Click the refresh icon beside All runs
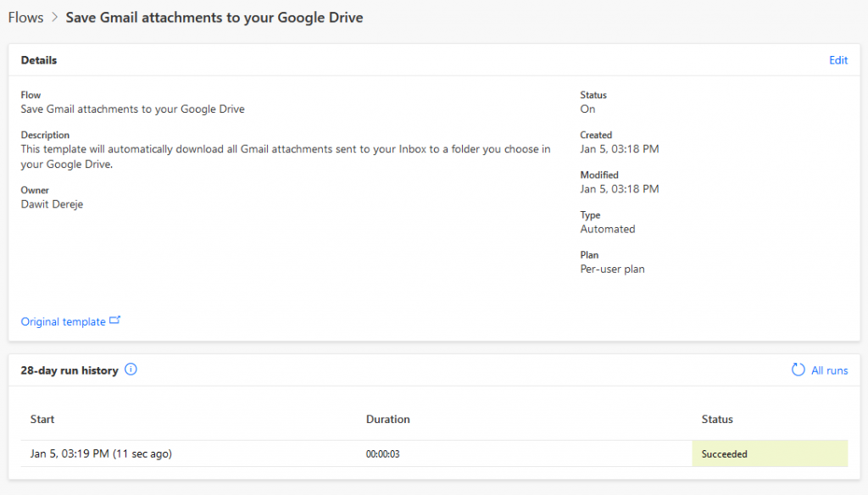 point(798,370)
